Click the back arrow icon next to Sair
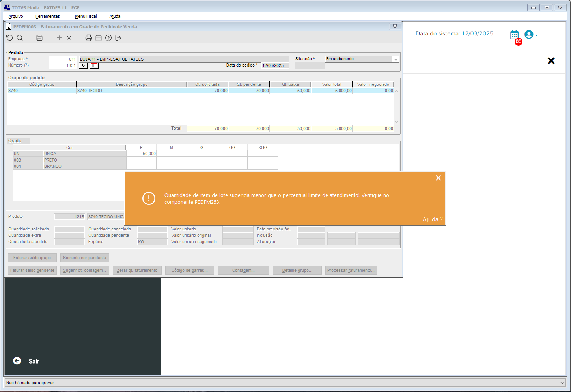571x392 pixels. pos(17,361)
